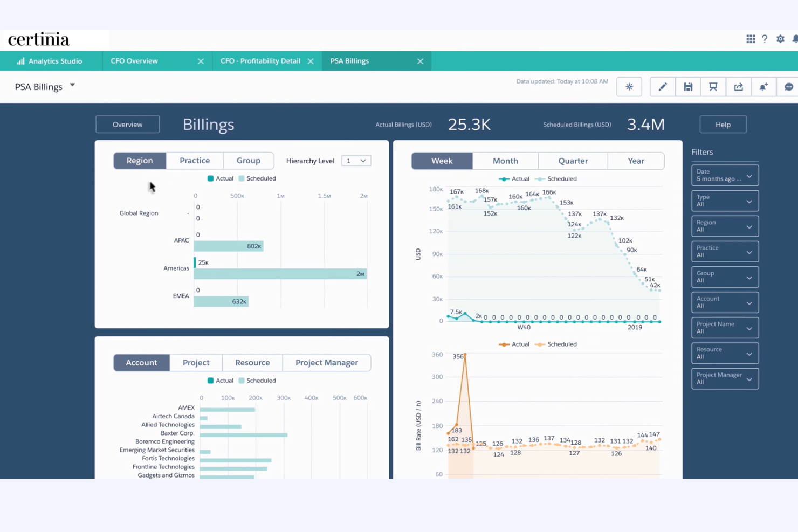The width and height of the screenshot is (798, 532).
Task: Open presentation mode with the easel icon
Action: [x=713, y=86]
